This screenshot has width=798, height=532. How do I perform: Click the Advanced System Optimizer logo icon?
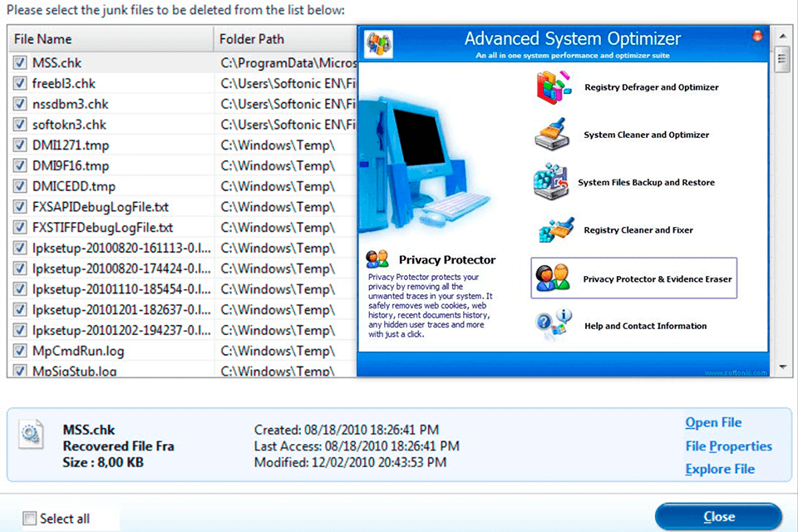[379, 44]
